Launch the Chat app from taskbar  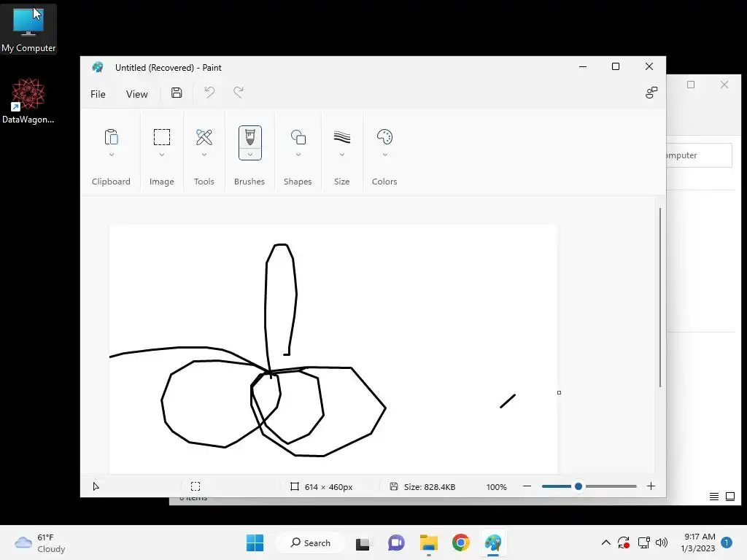pos(396,542)
